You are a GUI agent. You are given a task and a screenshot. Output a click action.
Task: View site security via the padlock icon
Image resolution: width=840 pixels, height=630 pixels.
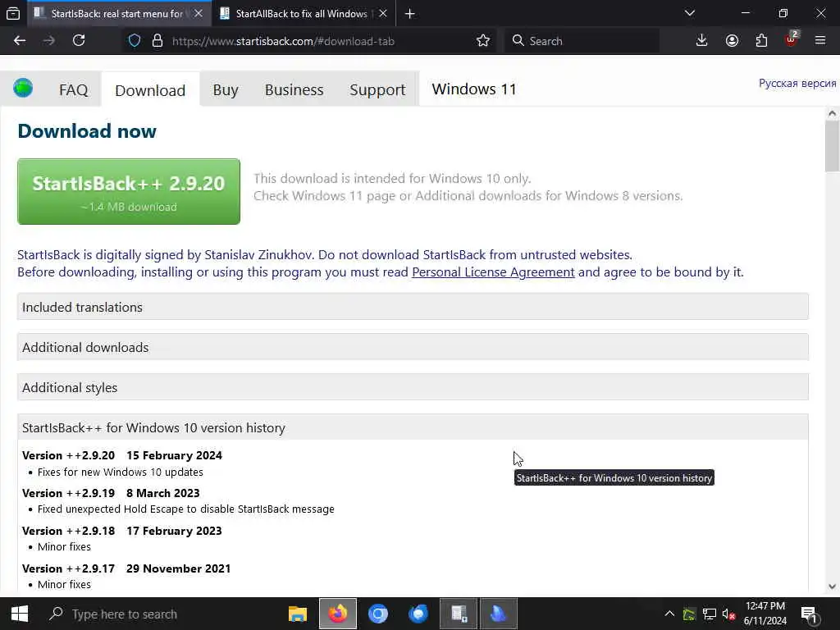click(157, 41)
